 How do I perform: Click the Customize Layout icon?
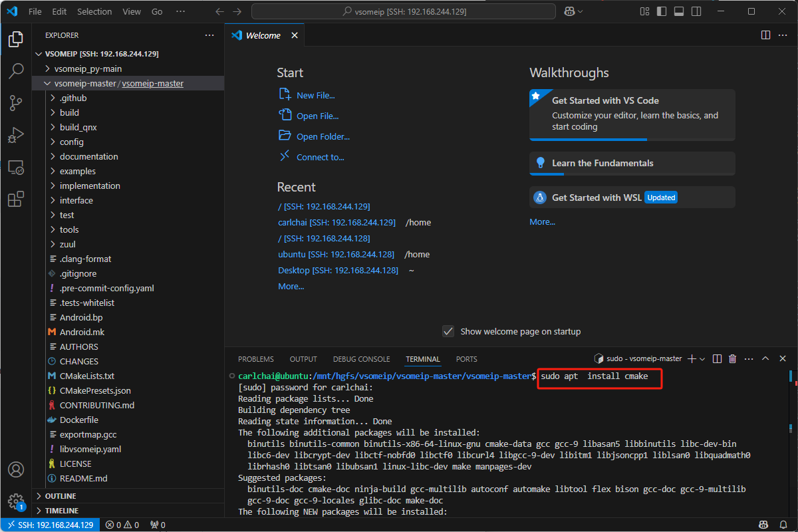click(x=644, y=11)
